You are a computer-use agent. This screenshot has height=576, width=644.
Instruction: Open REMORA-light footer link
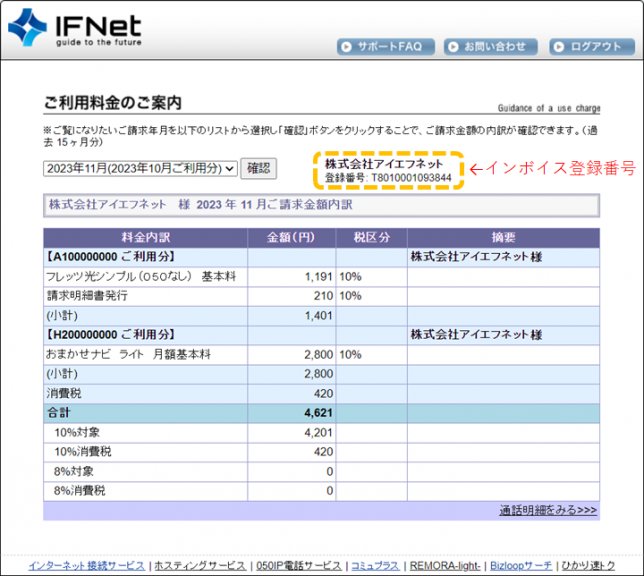click(444, 565)
